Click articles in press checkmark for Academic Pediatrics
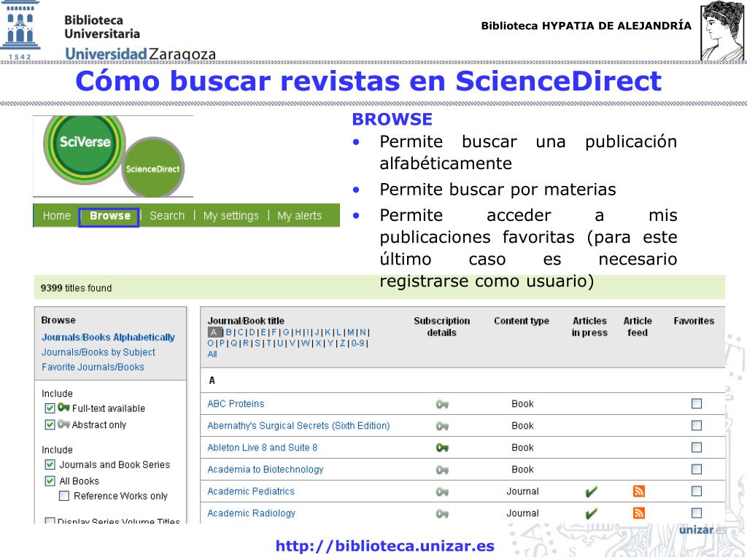 [591, 492]
